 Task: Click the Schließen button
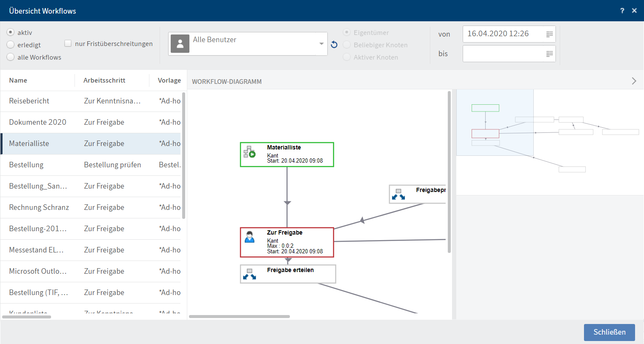point(610,332)
